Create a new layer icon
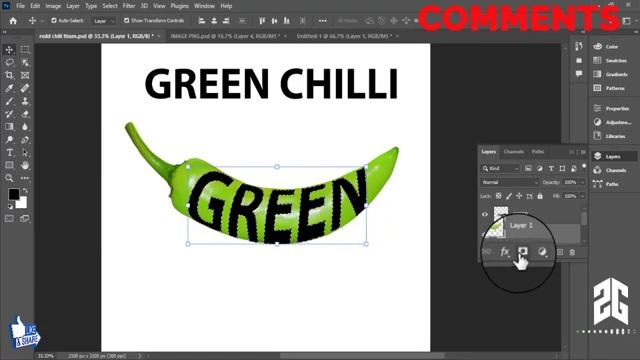Viewport: 640px width, 360px height. pyautogui.click(x=560, y=252)
